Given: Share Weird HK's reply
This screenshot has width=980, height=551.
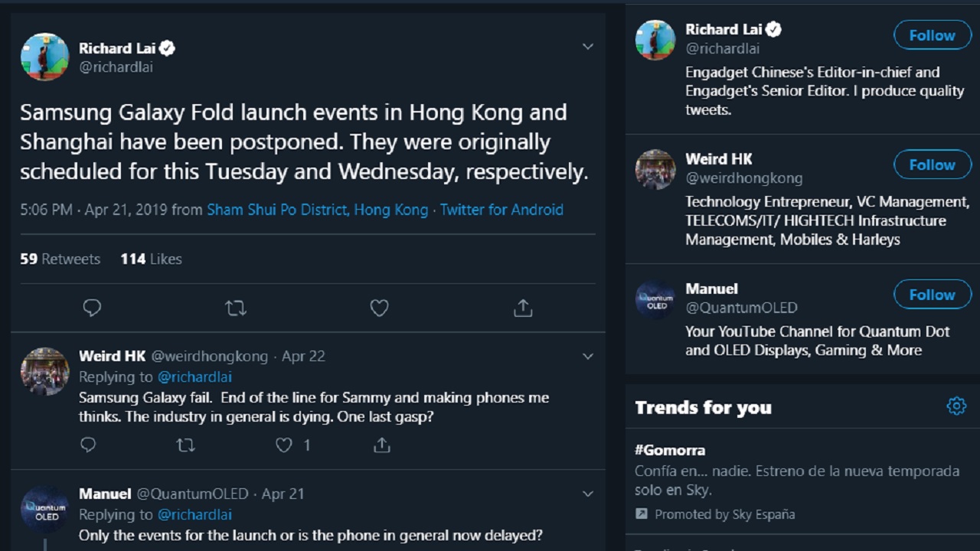Looking at the screenshot, I should [382, 445].
